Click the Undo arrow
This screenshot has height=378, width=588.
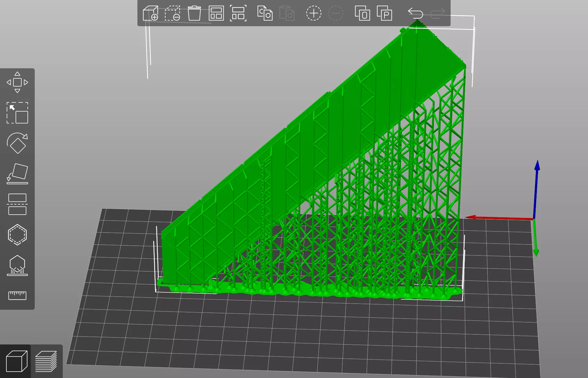(416, 13)
